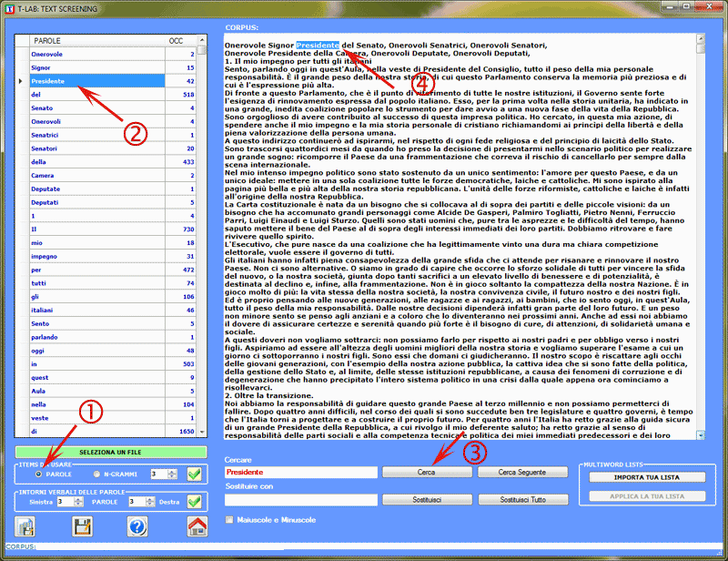The image size is (728, 561).
Task: Increase the Destra word count
Action: [x=150, y=500]
